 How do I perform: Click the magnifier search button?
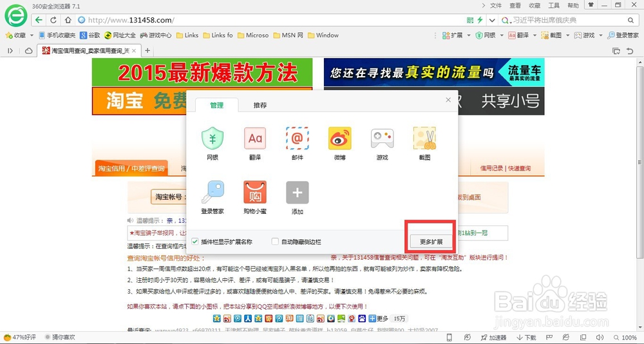point(630,20)
